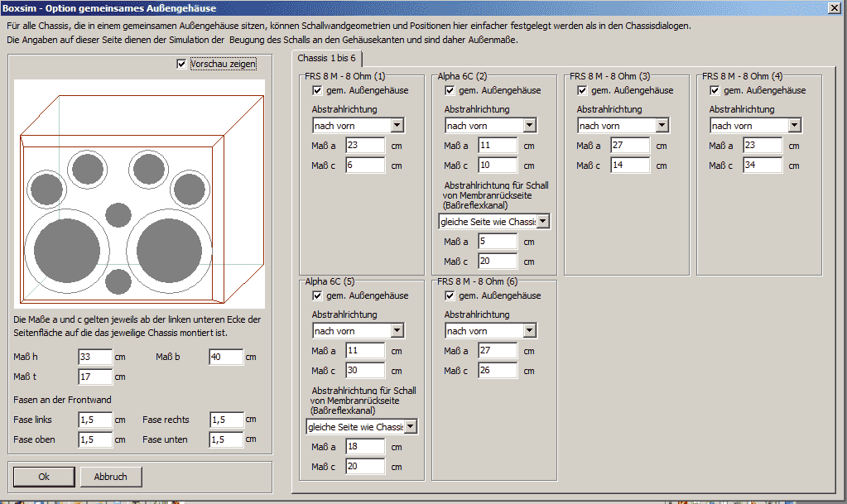The height and width of the screenshot is (504, 847).
Task: Open Abstrahlrichtung dropdown for FRS 8 M (4)
Action: (794, 126)
